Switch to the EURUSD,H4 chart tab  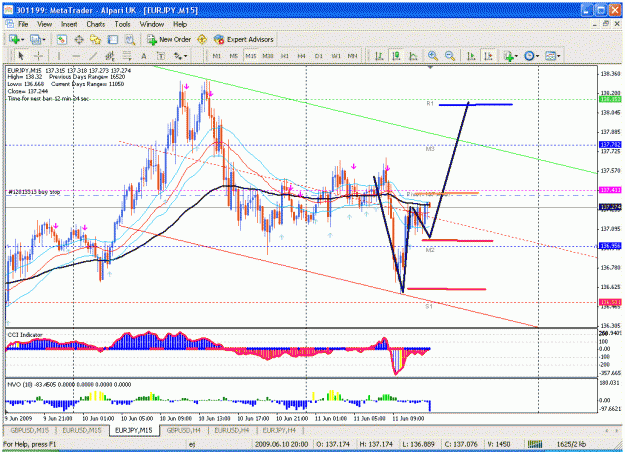tap(232, 430)
